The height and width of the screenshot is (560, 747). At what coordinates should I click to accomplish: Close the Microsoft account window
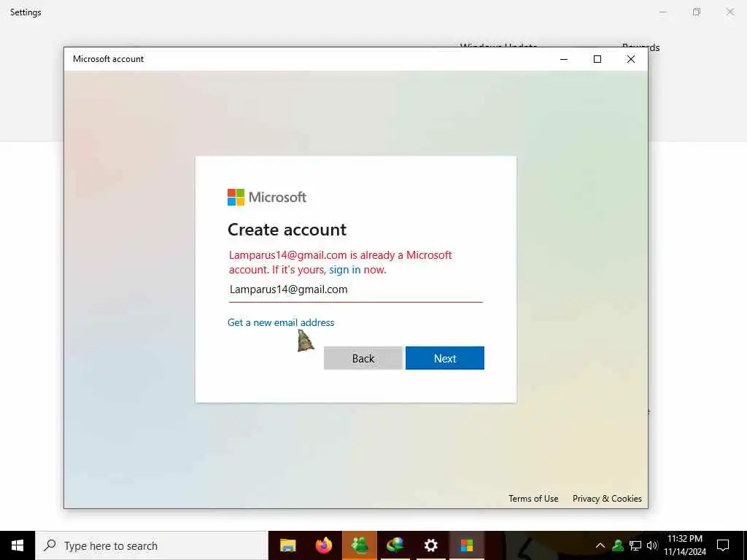tap(631, 59)
